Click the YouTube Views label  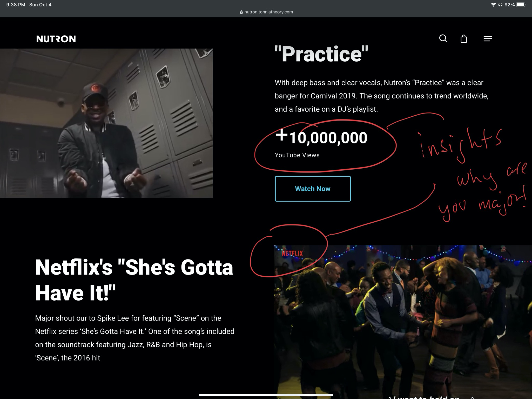tap(297, 155)
